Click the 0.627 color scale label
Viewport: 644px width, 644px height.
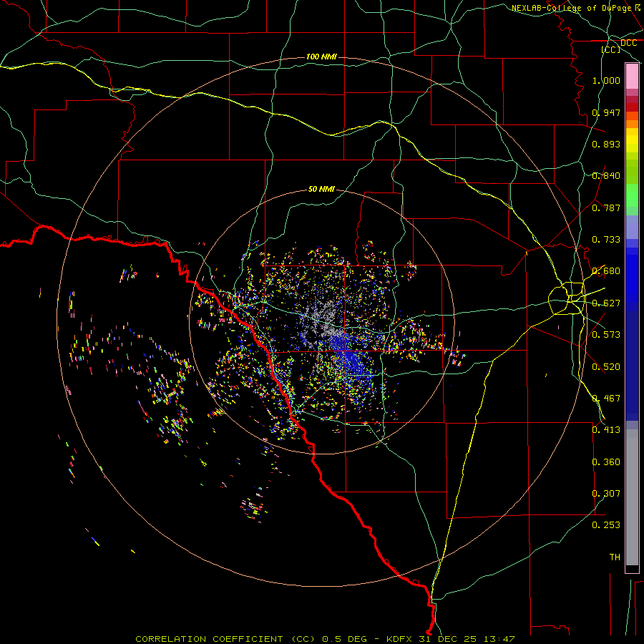pyautogui.click(x=606, y=303)
